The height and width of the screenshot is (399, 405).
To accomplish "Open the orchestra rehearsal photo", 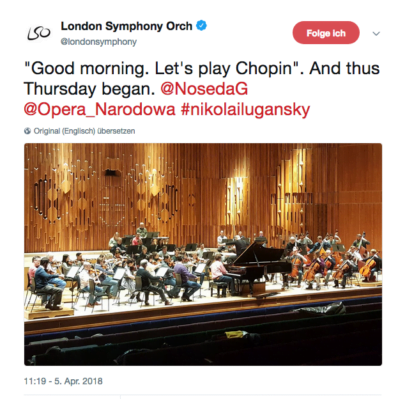I will point(203,254).
